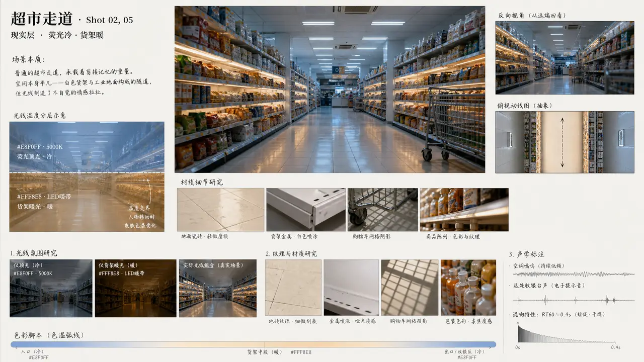Open the main supermarket aisle hero photo
The image size is (644, 362).
[330, 89]
